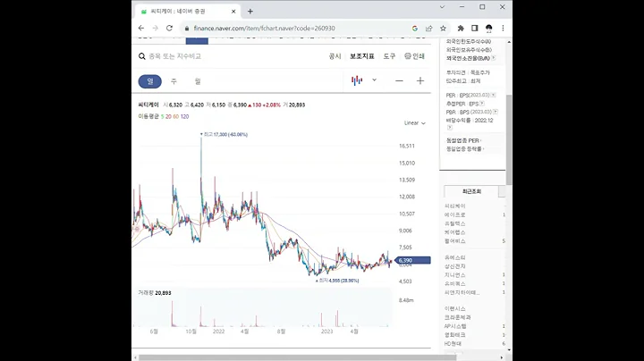Click the 6,390 current price marker
Image resolution: width=644 pixels, height=361 pixels.
pos(412,261)
